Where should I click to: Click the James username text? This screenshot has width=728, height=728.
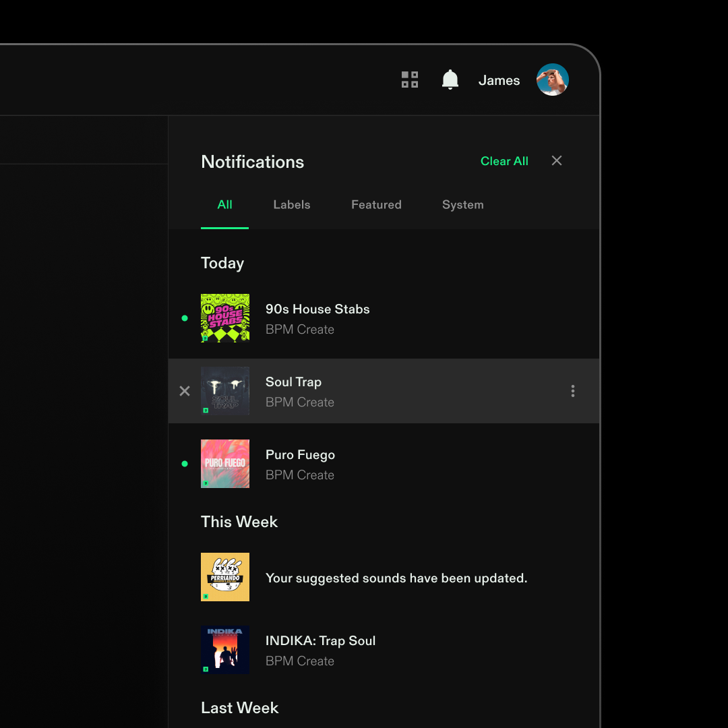pos(499,80)
